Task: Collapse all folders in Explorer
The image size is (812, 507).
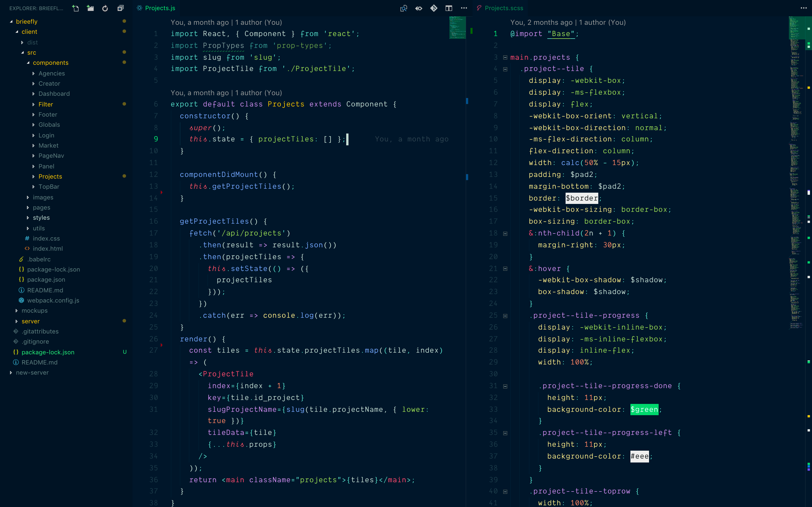Action: tap(120, 8)
